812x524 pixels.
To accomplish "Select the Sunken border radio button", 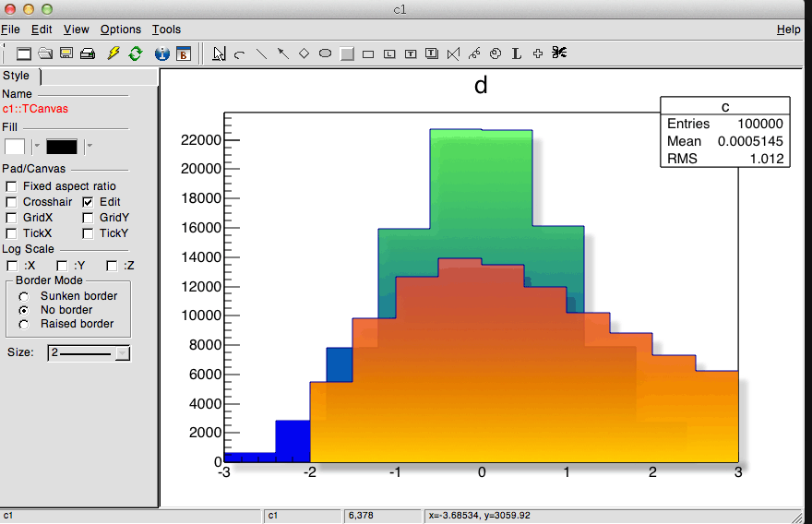I will 23,296.
